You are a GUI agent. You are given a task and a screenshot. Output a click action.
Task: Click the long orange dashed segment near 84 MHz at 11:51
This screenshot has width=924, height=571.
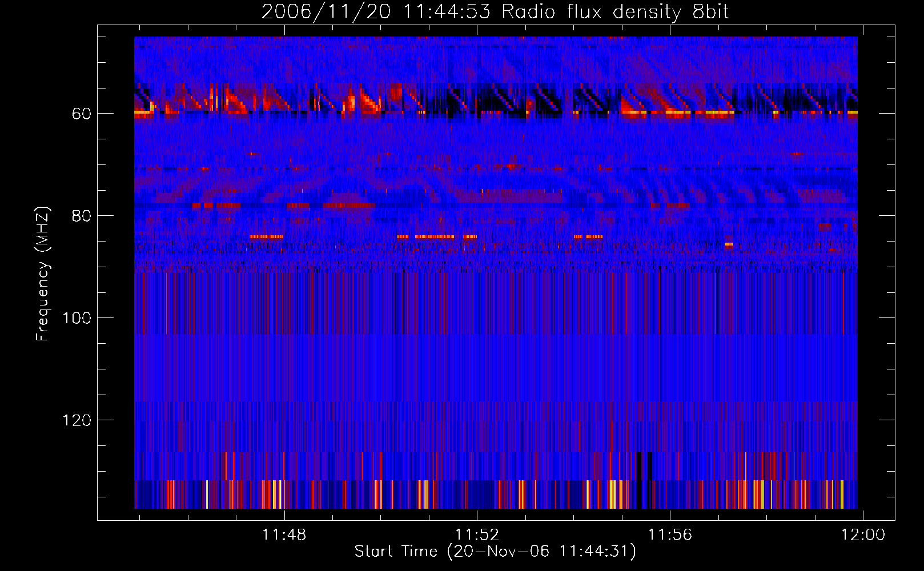tap(435, 236)
